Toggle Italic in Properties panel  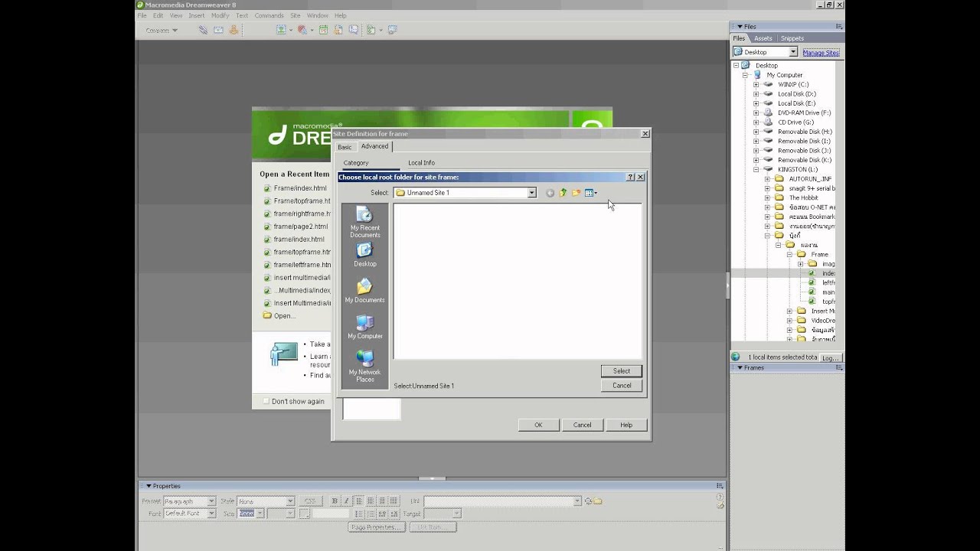(346, 501)
